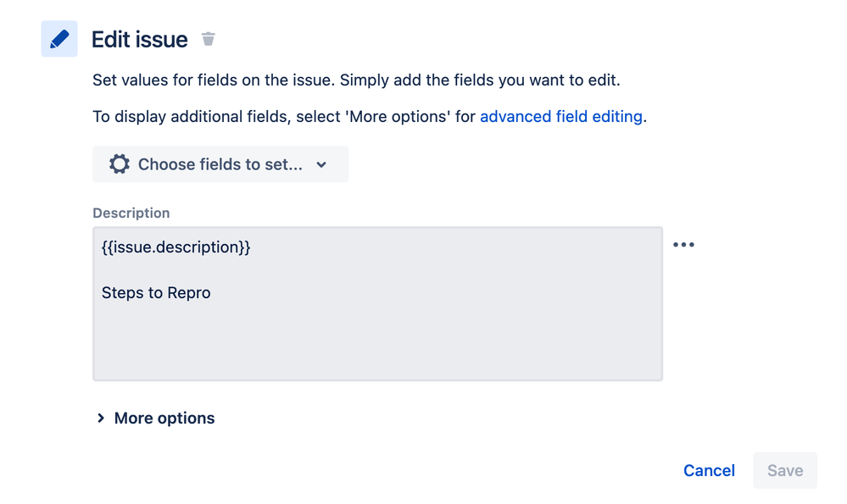Click the Set values for fields instruction text
The height and width of the screenshot is (504, 847).
[356, 80]
